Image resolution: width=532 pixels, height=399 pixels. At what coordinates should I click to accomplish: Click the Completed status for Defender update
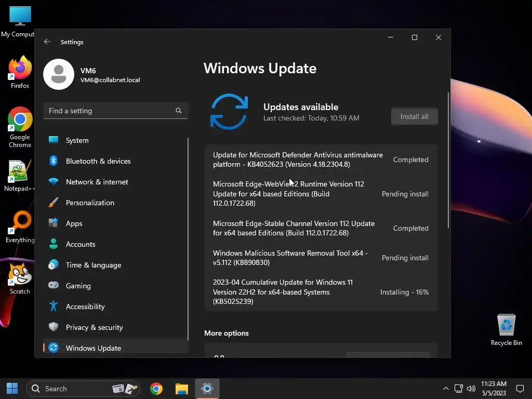click(410, 159)
